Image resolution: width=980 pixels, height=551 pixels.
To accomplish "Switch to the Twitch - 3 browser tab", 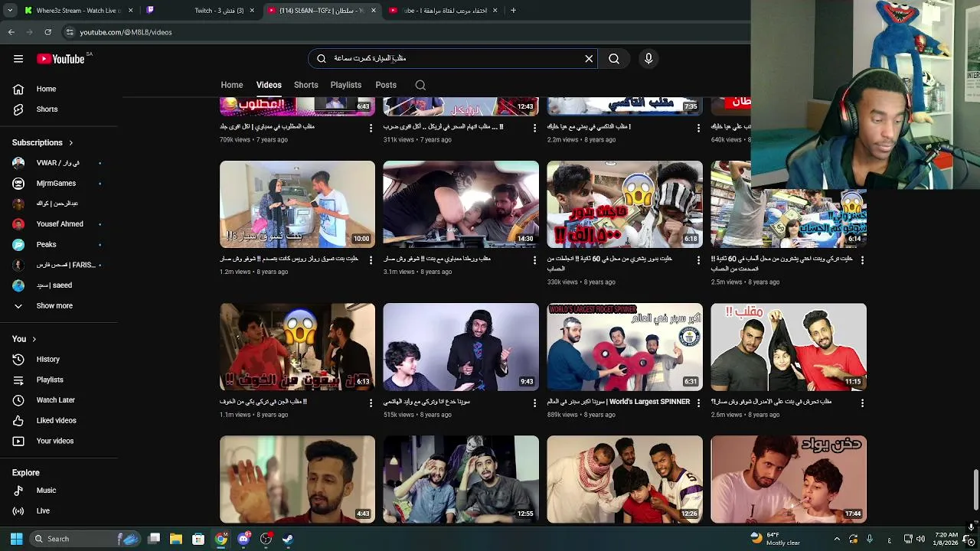I will pyautogui.click(x=199, y=11).
